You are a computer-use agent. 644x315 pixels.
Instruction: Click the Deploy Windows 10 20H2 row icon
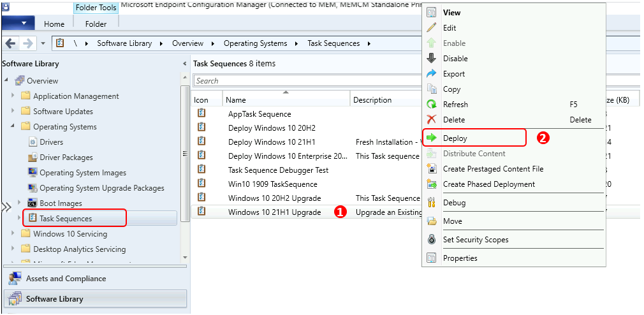pyautogui.click(x=201, y=128)
